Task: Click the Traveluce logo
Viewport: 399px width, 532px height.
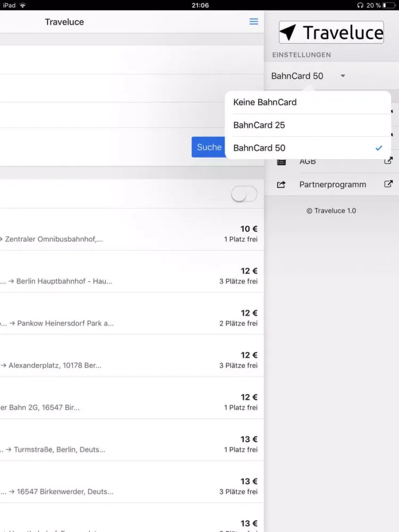Action: [331, 32]
